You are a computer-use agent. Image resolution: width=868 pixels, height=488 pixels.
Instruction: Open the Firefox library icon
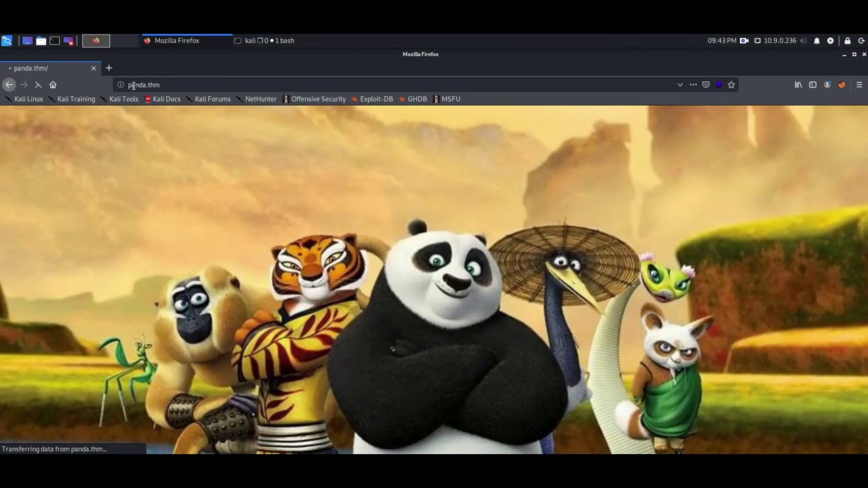tap(798, 85)
